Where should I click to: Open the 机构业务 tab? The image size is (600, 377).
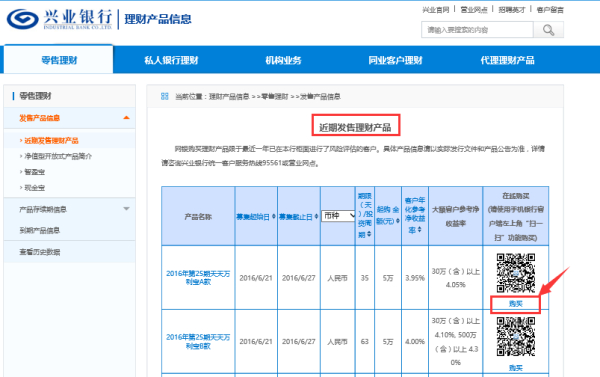tap(283, 60)
